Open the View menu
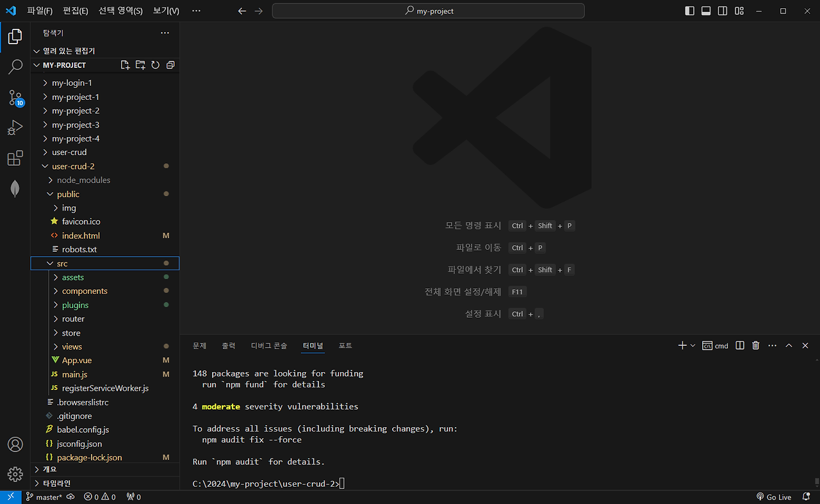Screen dimensions: 820x504 pos(166,11)
